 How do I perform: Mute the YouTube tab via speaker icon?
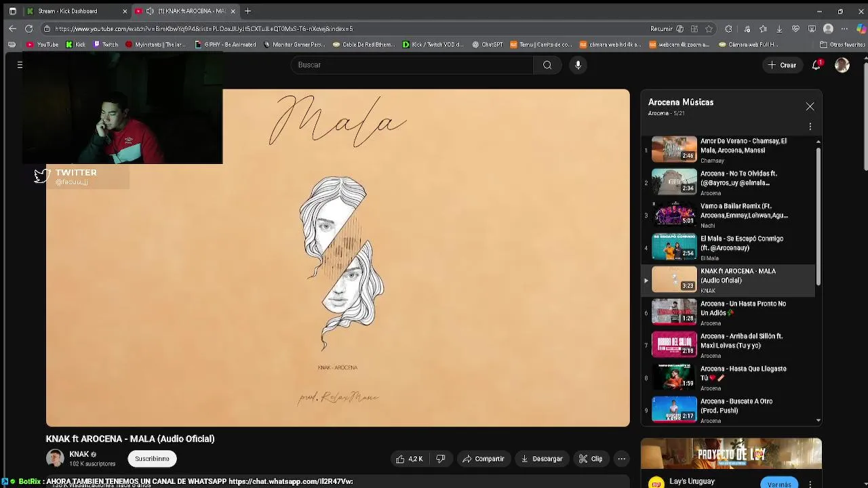150,11
